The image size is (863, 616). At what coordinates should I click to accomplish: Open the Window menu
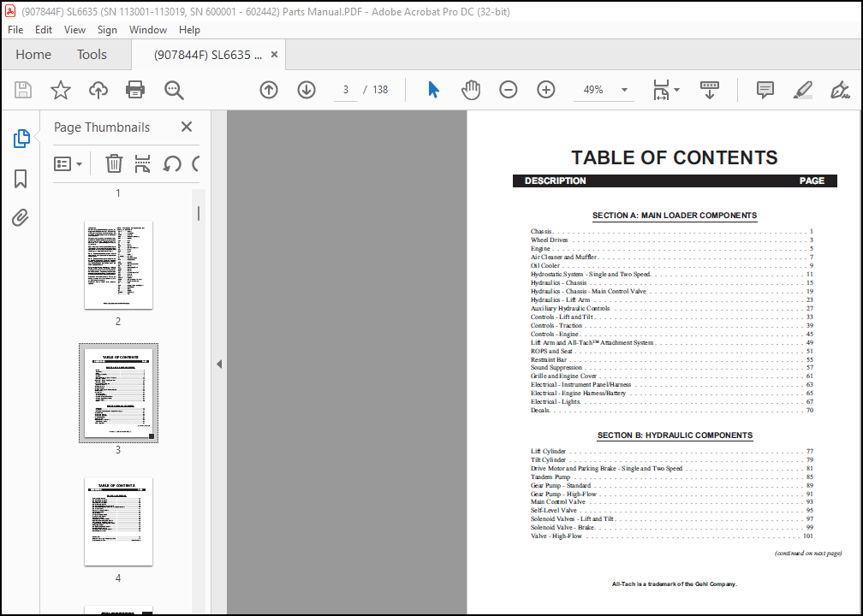[148, 30]
